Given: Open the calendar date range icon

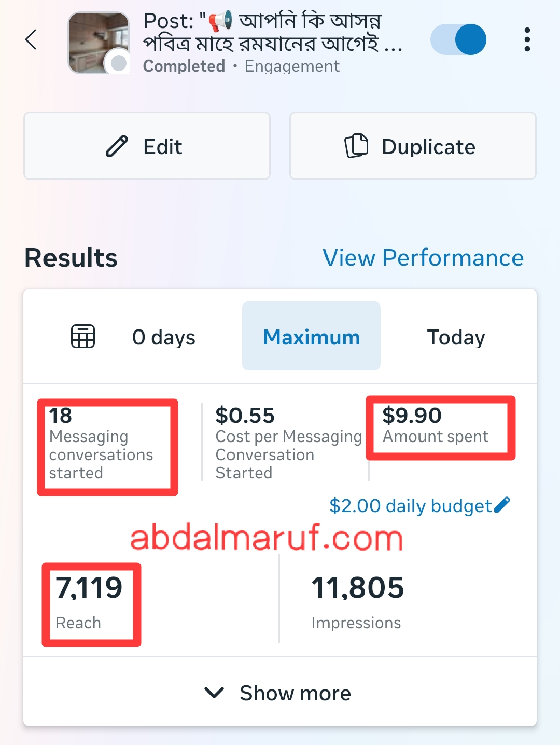Looking at the screenshot, I should [83, 336].
